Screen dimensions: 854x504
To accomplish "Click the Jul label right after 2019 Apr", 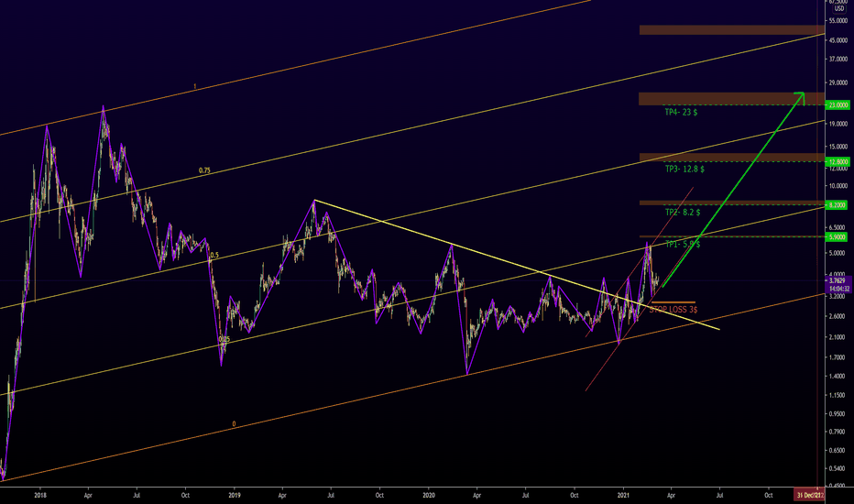I will pos(331,495).
